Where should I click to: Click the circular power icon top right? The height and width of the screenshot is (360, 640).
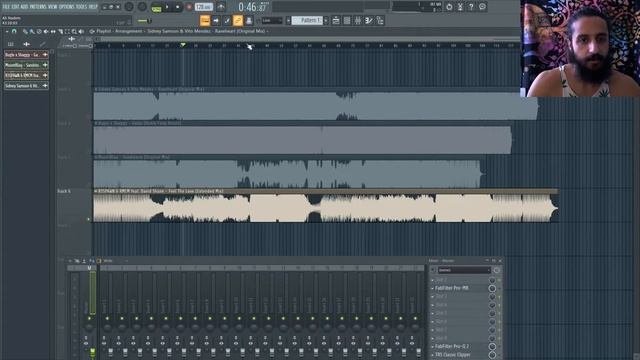click(449, 7)
